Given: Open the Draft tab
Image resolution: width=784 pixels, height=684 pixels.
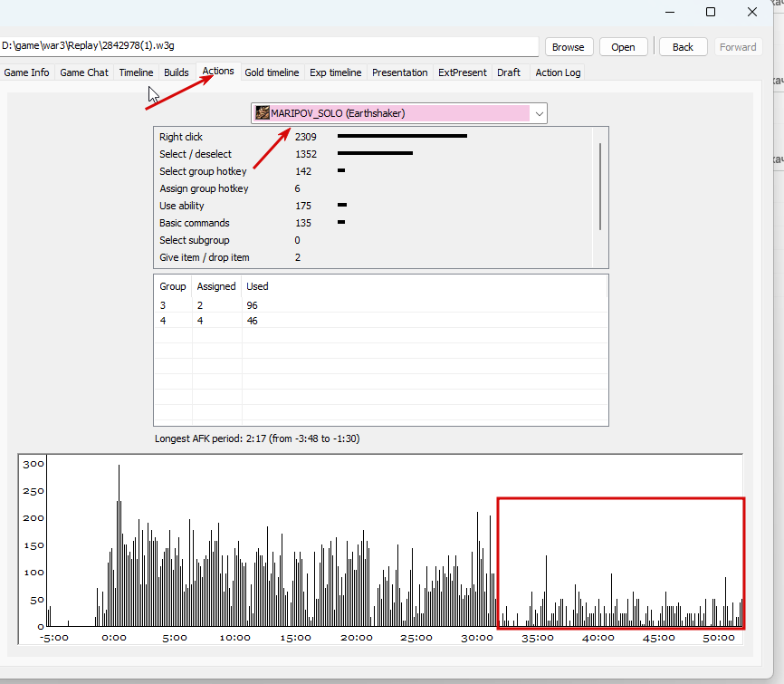Looking at the screenshot, I should (509, 72).
